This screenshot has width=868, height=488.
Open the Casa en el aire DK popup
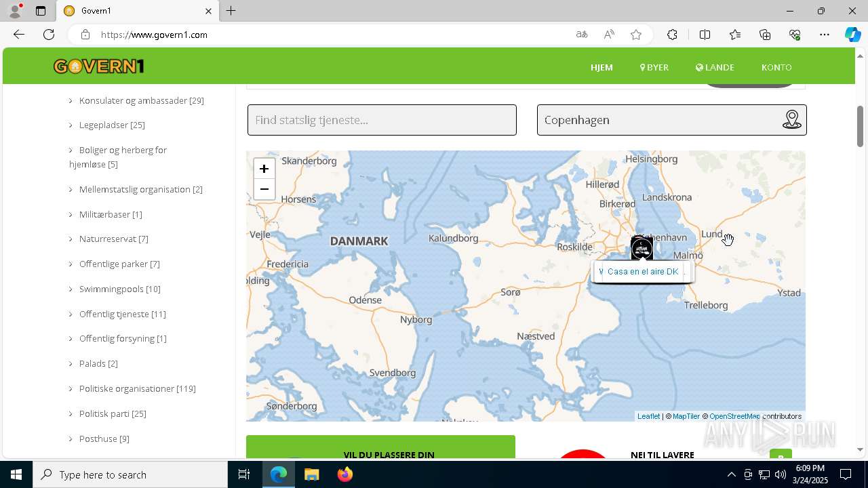[643, 271]
